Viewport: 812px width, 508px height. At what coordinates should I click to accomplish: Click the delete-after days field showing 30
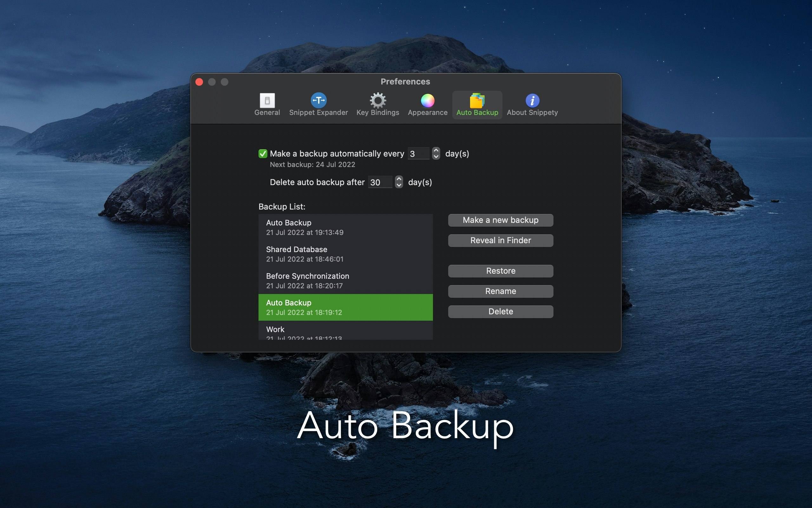[x=380, y=182]
